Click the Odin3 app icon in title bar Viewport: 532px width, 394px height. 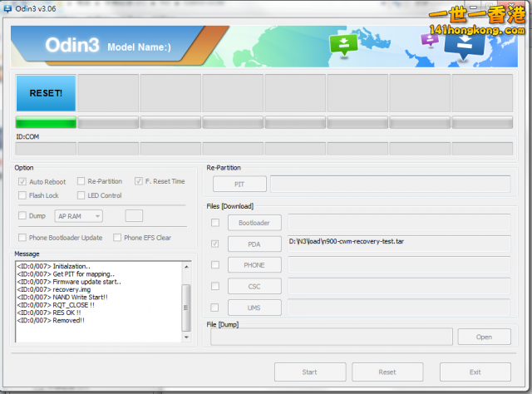click(8, 7)
